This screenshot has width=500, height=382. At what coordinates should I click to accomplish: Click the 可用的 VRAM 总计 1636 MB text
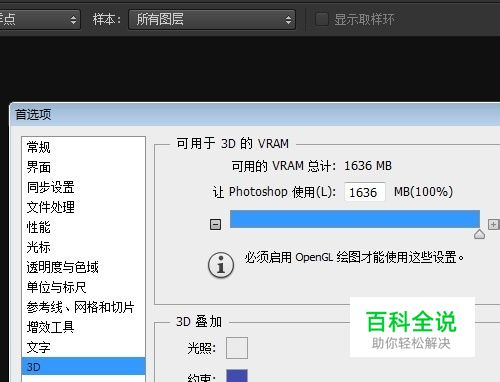coord(312,166)
